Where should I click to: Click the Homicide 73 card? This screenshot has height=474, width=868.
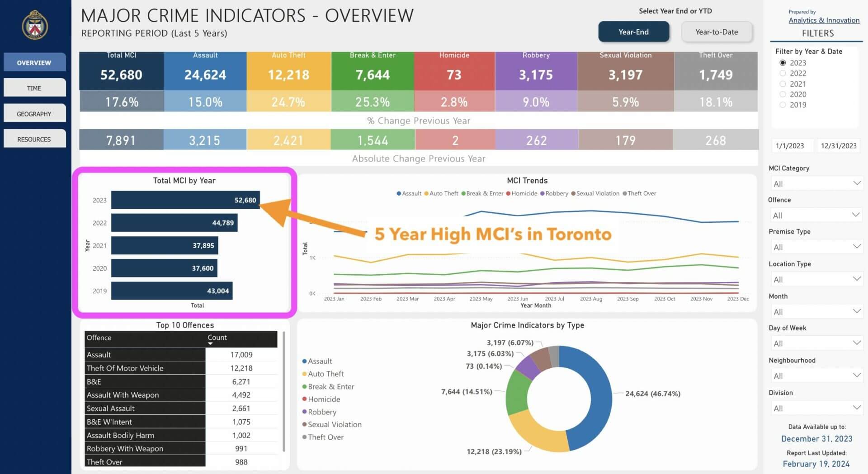coord(454,70)
